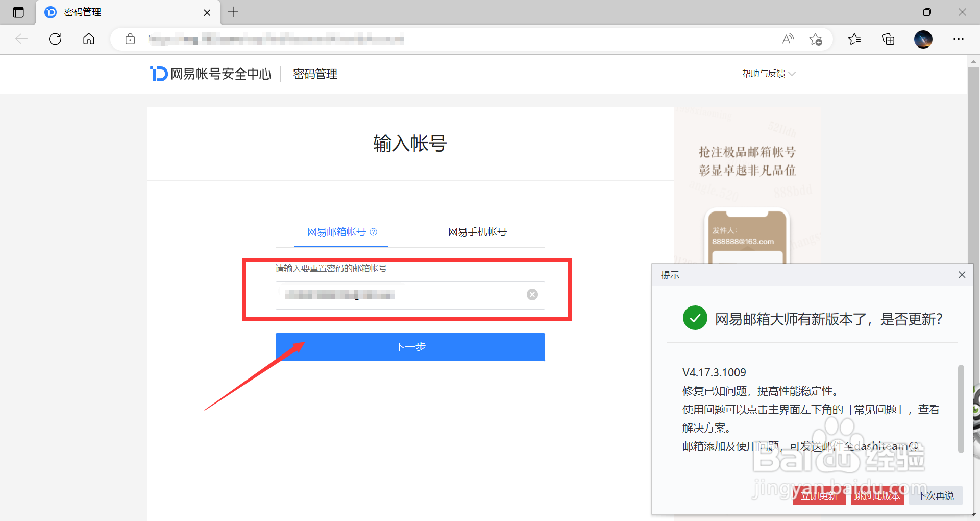Click the 输入帐号 heading
The width and height of the screenshot is (980, 521).
410,143
